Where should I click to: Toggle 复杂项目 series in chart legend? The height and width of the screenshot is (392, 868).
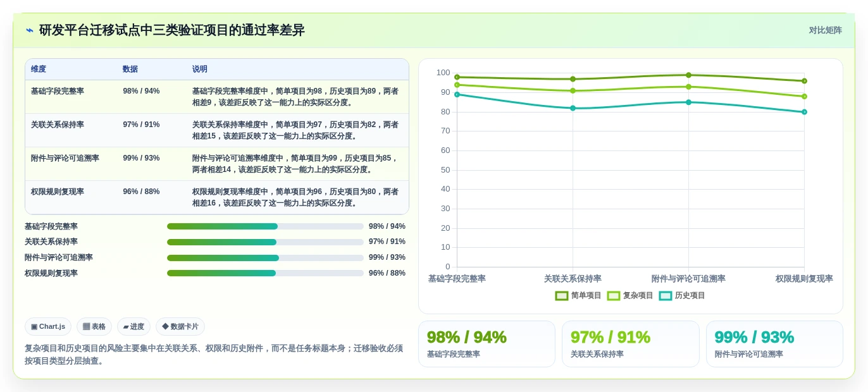click(630, 295)
